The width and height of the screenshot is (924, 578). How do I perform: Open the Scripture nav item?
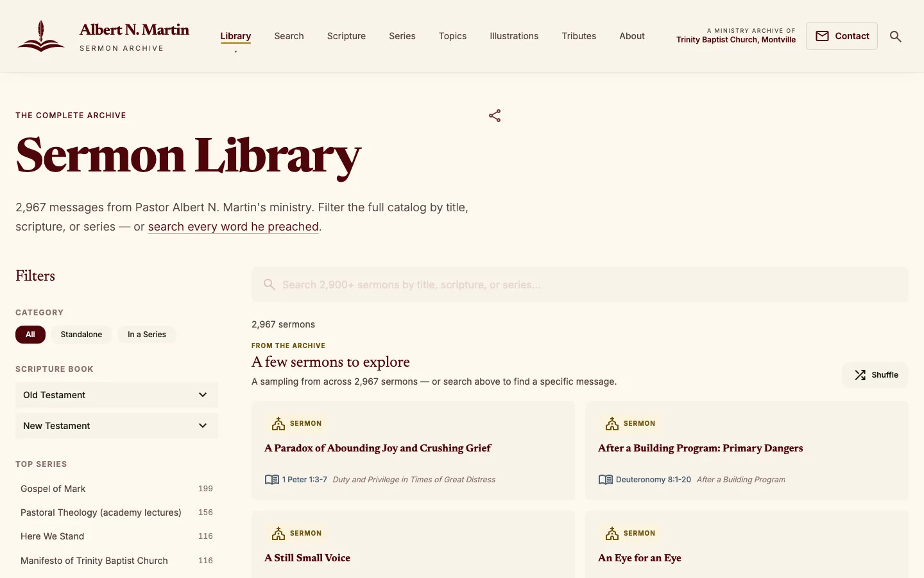346,37
